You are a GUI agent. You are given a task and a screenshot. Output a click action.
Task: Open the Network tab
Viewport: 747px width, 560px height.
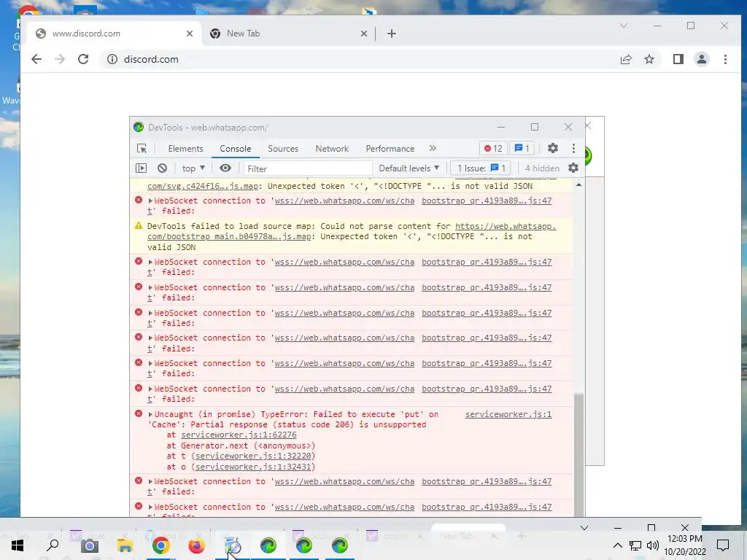(x=332, y=149)
